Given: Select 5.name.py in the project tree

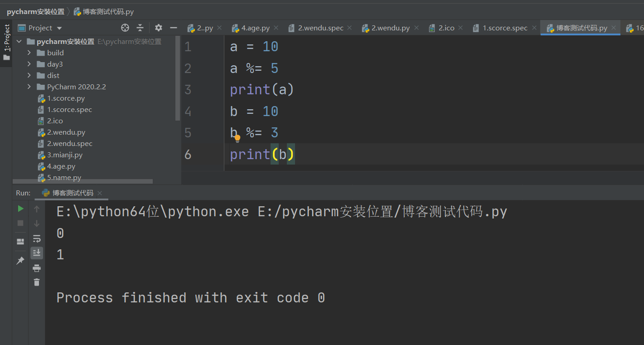Looking at the screenshot, I should click(x=64, y=177).
